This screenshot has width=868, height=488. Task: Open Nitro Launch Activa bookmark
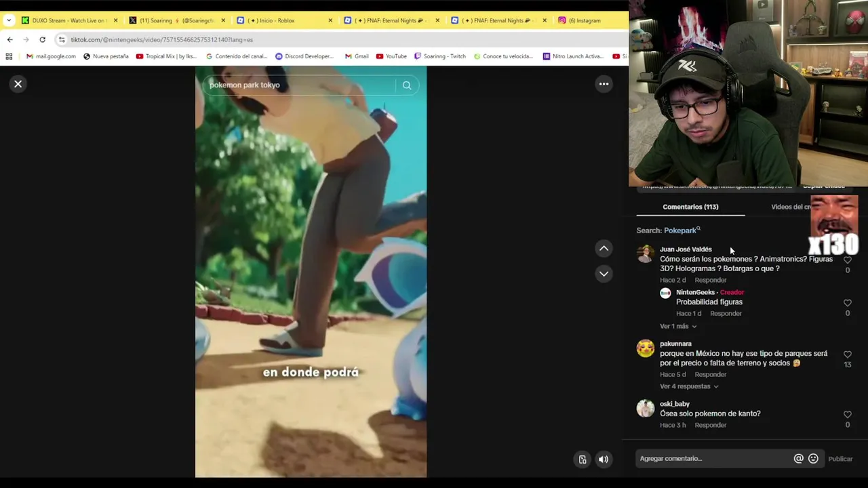point(573,56)
